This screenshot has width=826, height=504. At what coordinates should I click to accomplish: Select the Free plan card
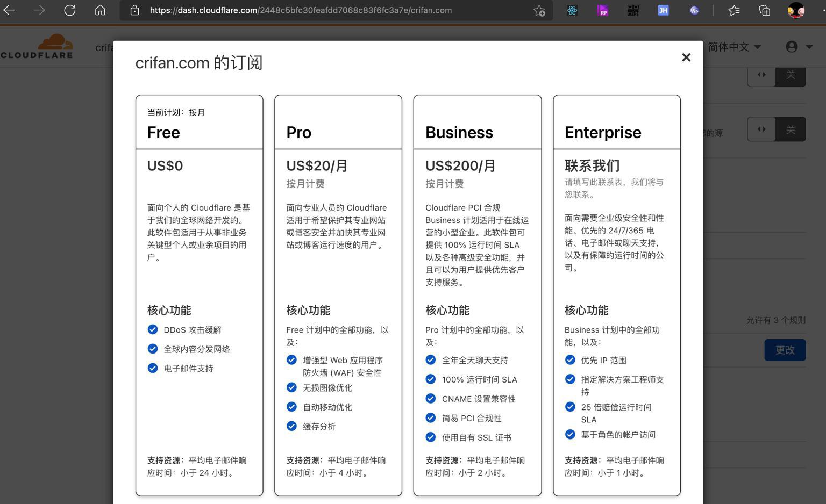pyautogui.click(x=199, y=295)
